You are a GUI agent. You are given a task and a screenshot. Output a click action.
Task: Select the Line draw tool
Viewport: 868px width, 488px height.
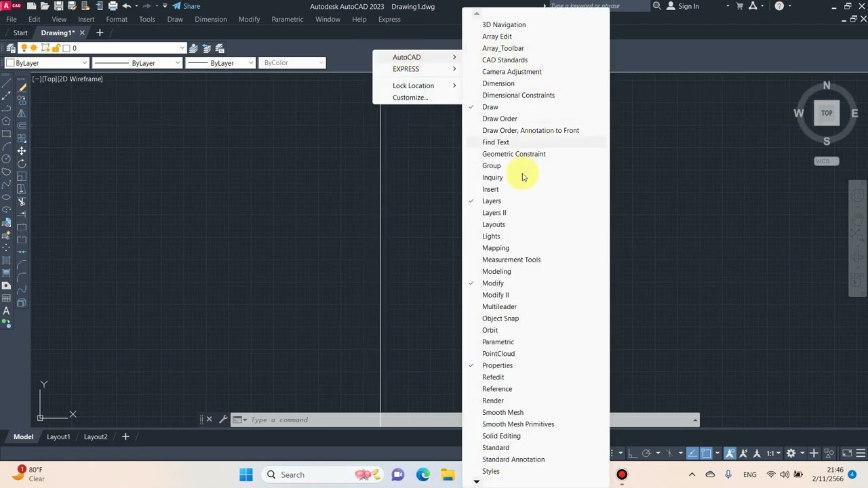tap(6, 83)
